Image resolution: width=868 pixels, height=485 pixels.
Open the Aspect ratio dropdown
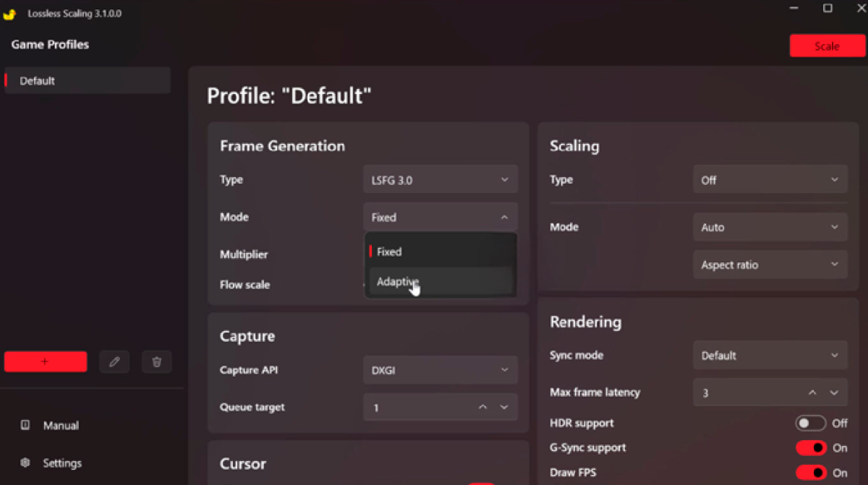[770, 265]
